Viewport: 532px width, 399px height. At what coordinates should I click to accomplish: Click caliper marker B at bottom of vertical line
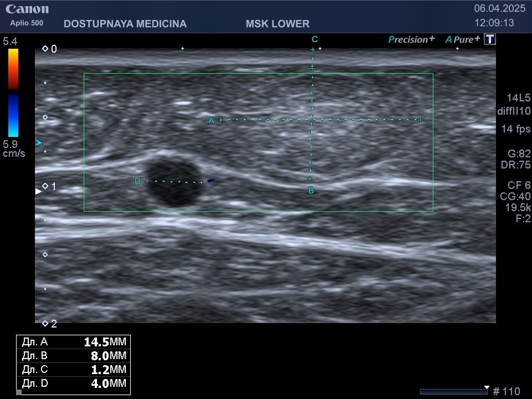[311, 191]
